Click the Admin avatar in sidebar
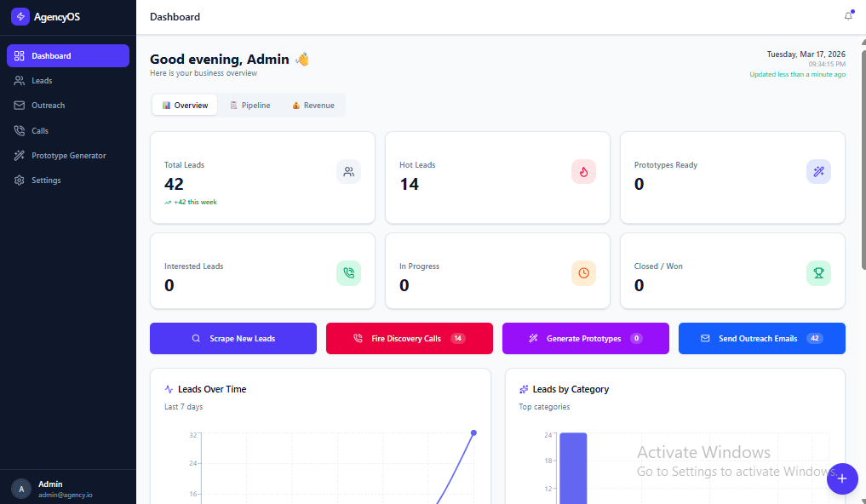 coord(21,489)
